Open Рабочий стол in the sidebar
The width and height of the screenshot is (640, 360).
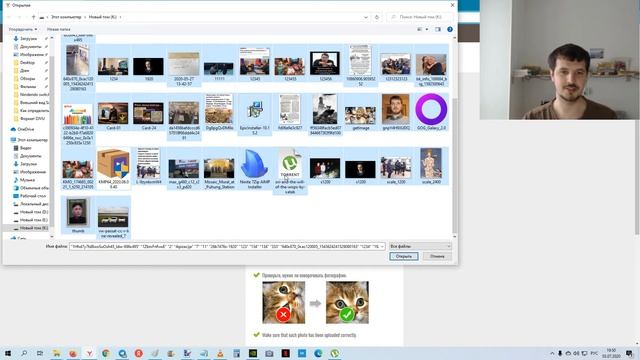(x=33, y=196)
